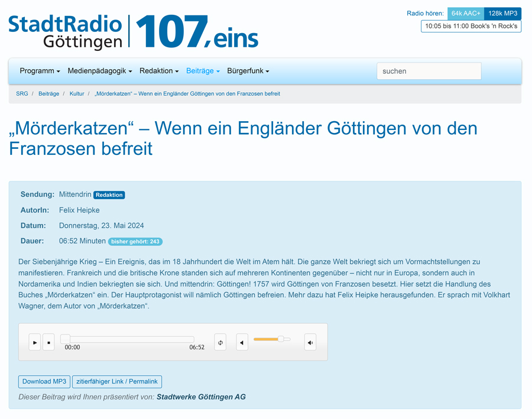Expand the Medienpädagogik menu

click(x=99, y=71)
